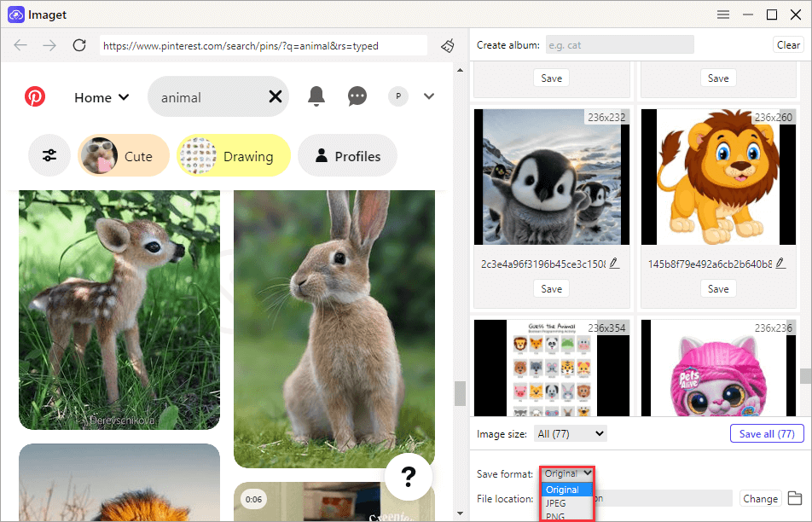Select the Pets Alive 236x236 thumbnail
This screenshot has width=812, height=522.
718,368
